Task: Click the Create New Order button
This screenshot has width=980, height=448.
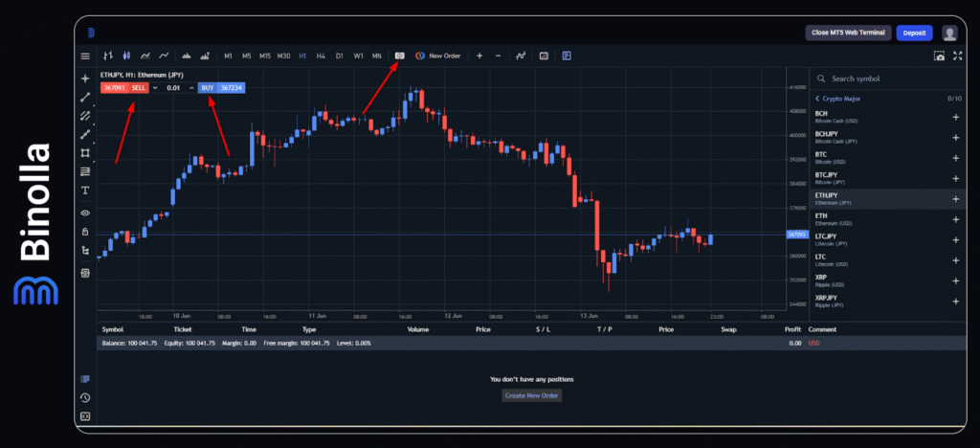Action: point(531,395)
